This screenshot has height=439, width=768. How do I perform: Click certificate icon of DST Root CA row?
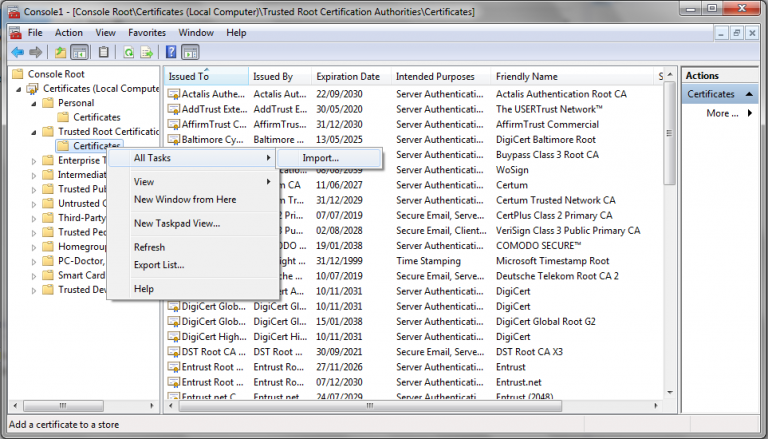pyautogui.click(x=173, y=352)
